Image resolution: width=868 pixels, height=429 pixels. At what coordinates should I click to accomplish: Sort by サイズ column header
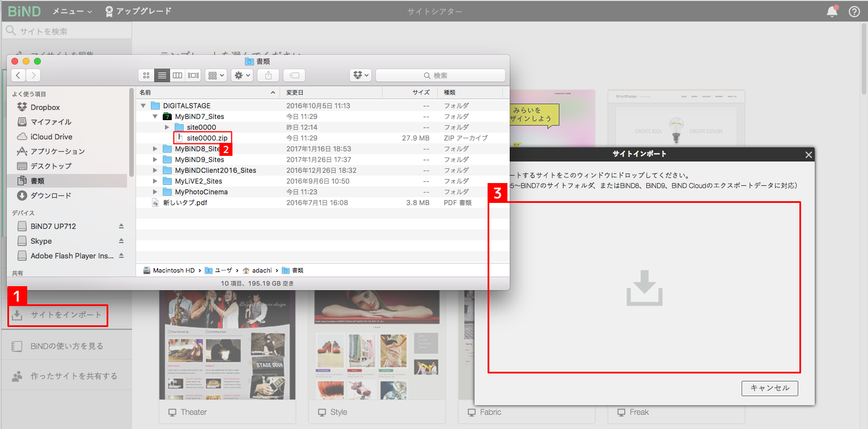pos(410,92)
